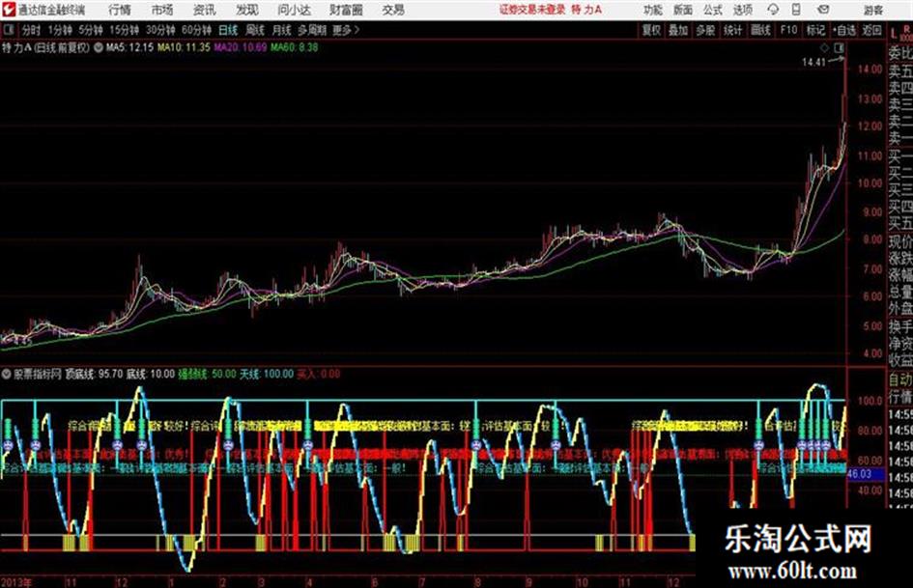Switch to the 30分钟 period tab
This screenshot has height=588, width=913.
(x=160, y=30)
